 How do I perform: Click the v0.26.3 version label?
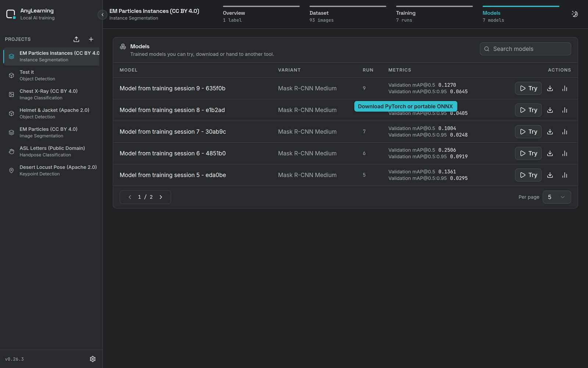(x=14, y=359)
